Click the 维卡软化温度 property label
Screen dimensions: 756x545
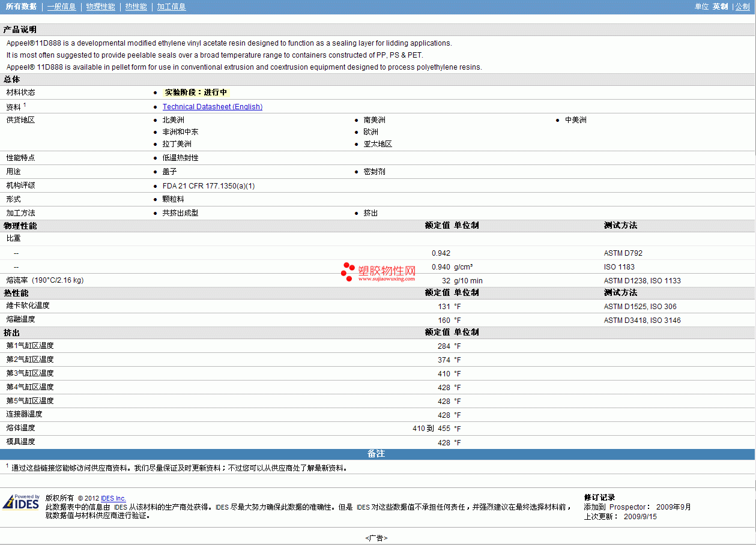point(28,306)
